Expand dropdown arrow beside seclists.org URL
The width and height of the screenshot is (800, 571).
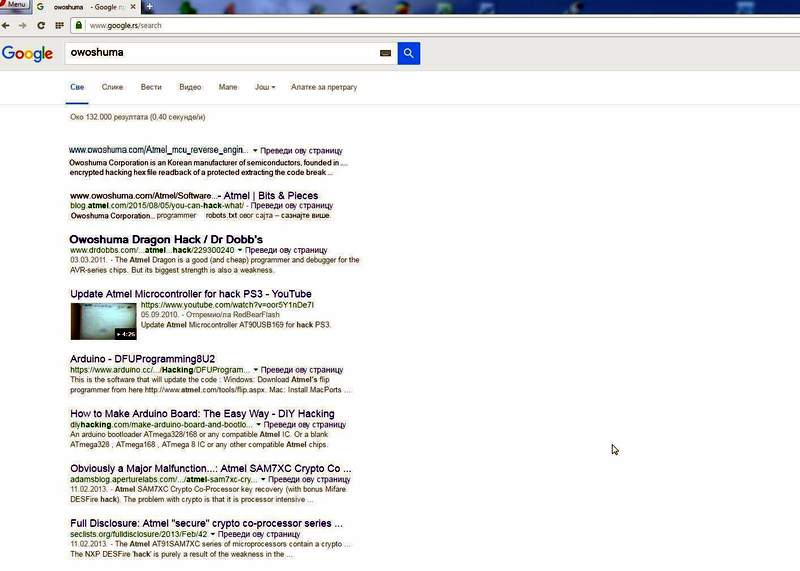(213, 534)
